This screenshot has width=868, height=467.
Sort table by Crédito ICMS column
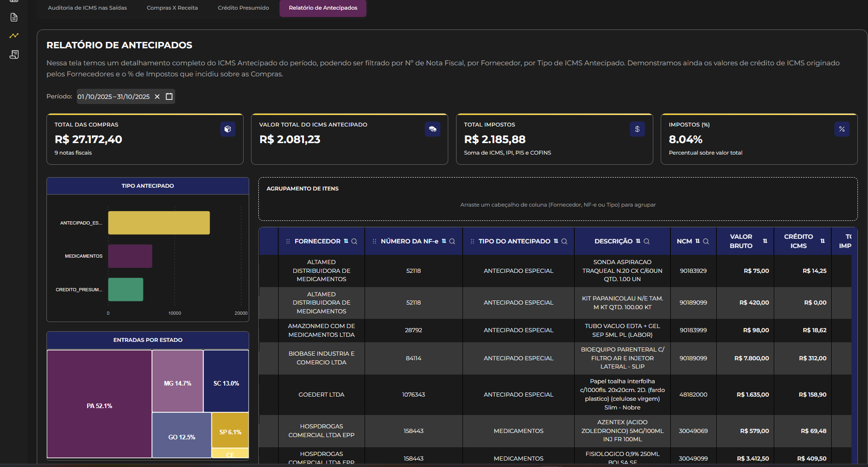pos(822,241)
